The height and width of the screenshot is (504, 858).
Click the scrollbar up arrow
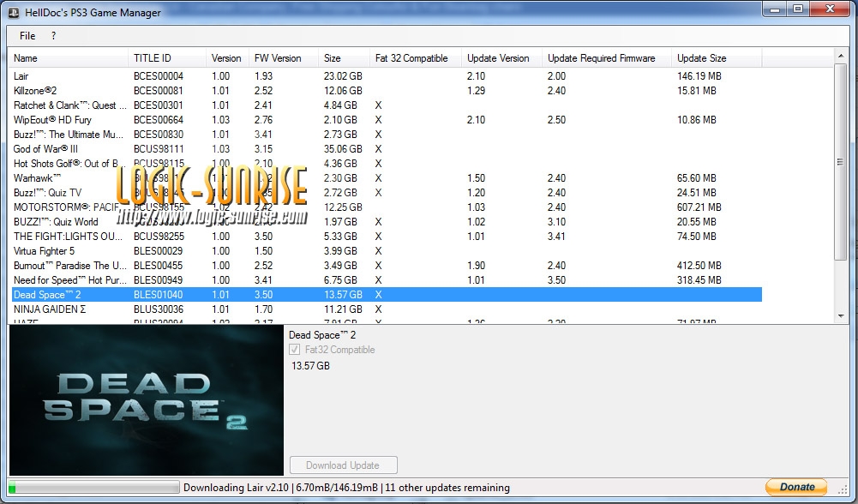[x=841, y=56]
